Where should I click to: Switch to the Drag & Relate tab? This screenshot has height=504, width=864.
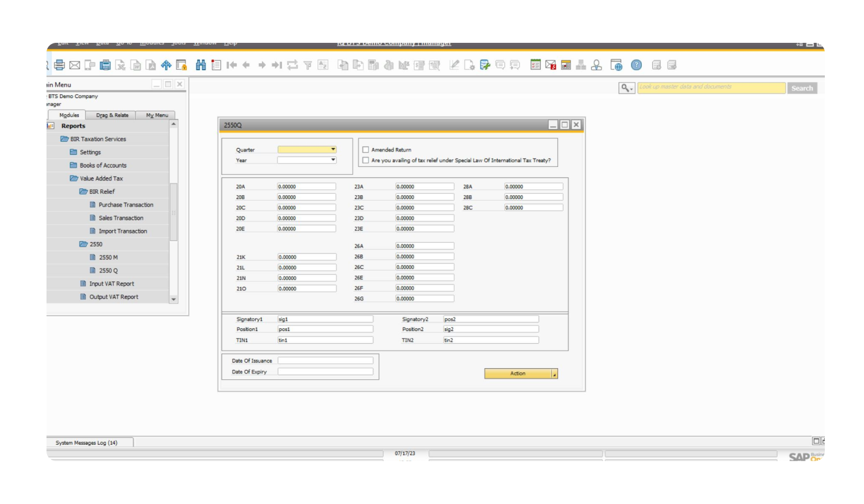[x=112, y=115]
